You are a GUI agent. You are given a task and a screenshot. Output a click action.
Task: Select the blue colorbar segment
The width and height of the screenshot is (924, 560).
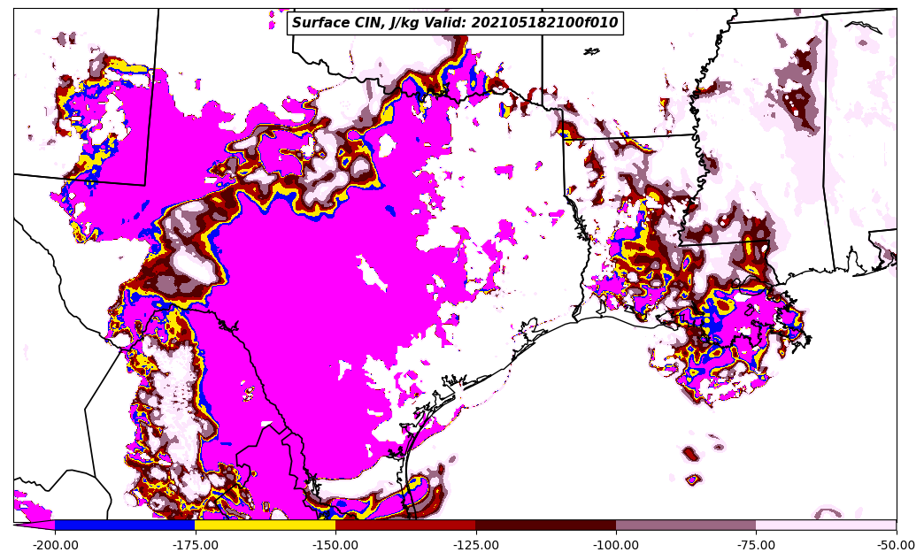point(125,525)
